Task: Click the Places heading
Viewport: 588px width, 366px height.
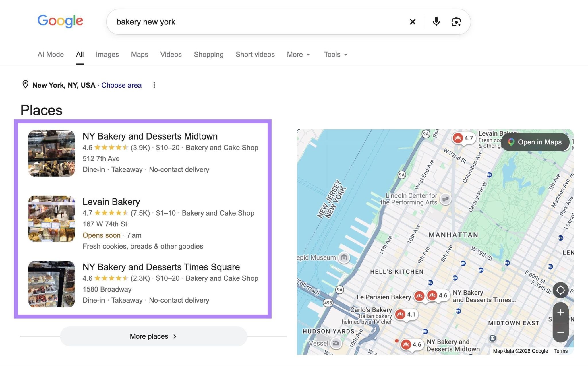Action: point(41,110)
